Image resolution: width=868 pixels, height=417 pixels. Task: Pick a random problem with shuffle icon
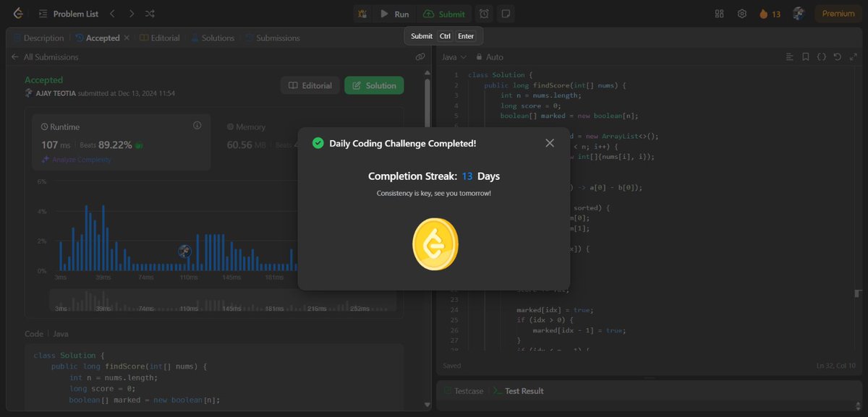[150, 14]
